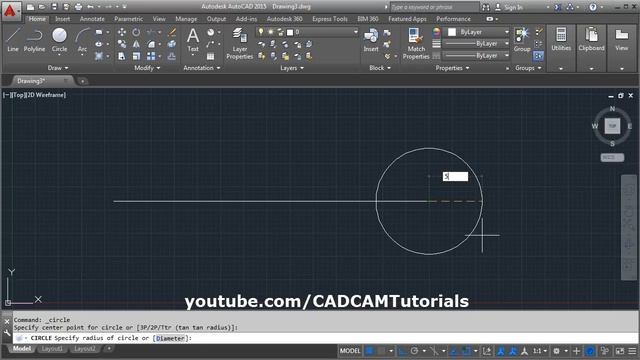This screenshot has width=640, height=360.
Task: Select the Polyline tool
Action: (x=34, y=40)
